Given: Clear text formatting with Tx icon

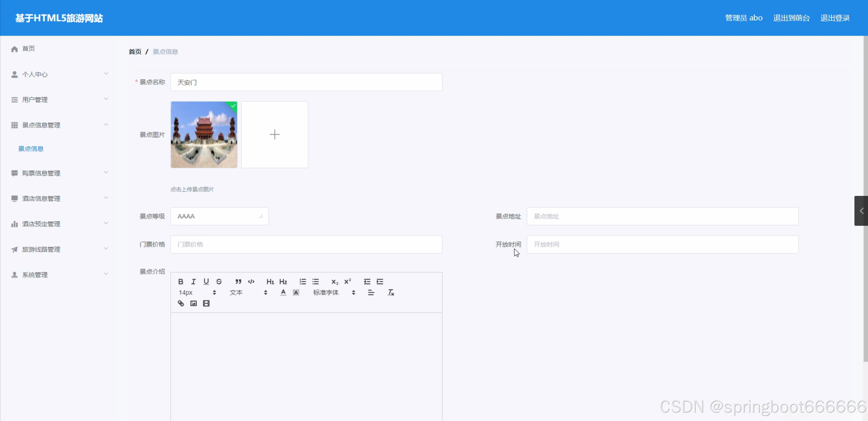Looking at the screenshot, I should pos(391,292).
